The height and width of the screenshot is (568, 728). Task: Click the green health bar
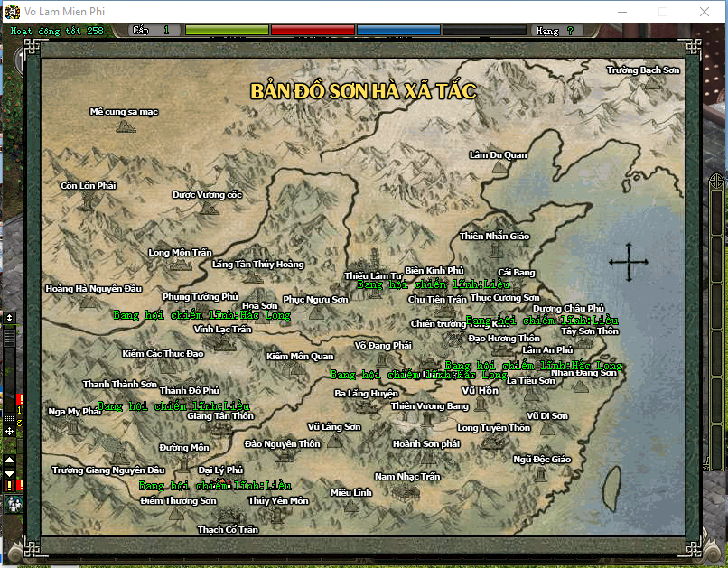pos(227,31)
